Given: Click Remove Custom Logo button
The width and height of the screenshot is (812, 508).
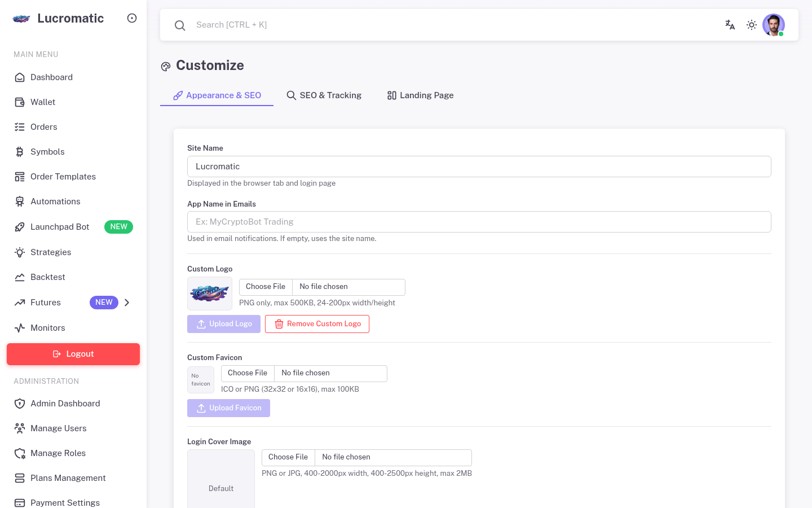Looking at the screenshot, I should click(x=317, y=324).
